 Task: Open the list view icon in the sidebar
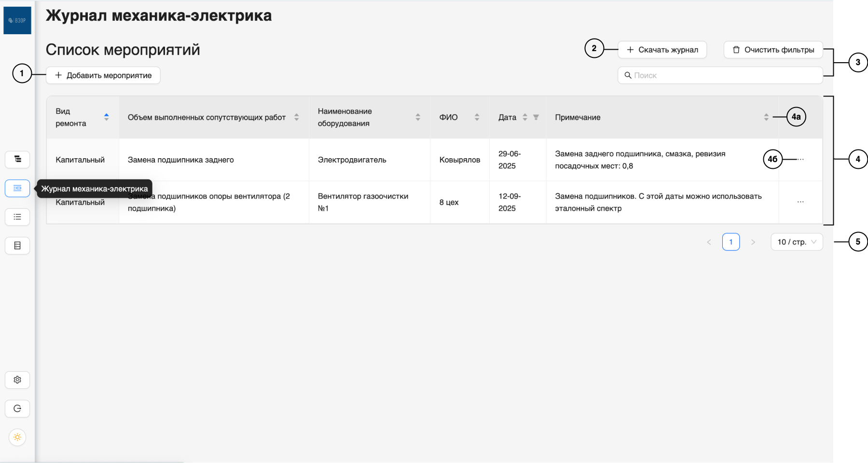point(17,217)
